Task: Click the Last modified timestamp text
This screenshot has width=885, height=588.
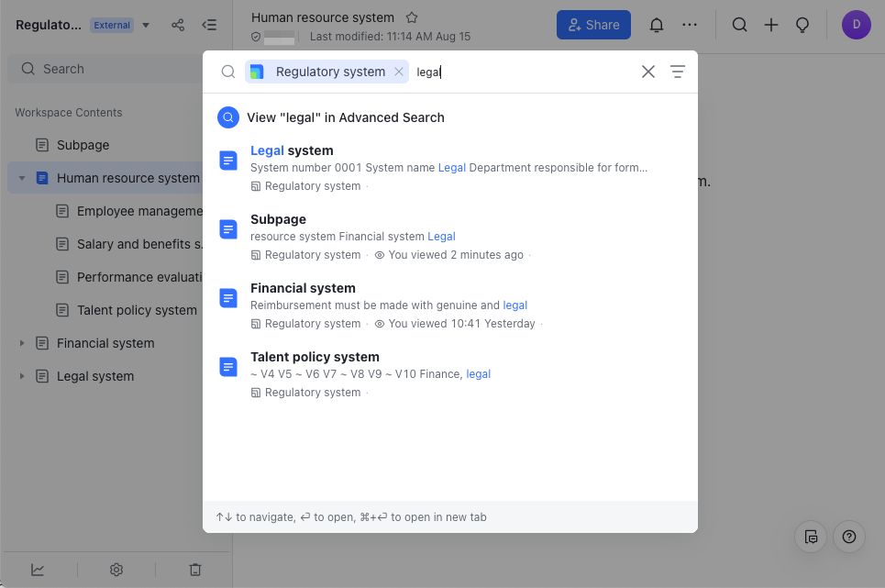Action: [390, 37]
